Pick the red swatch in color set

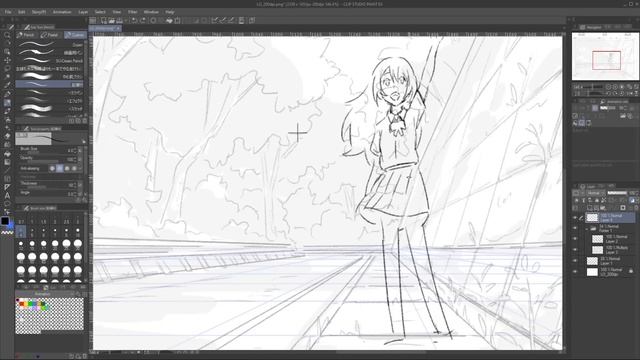[x=22, y=304]
